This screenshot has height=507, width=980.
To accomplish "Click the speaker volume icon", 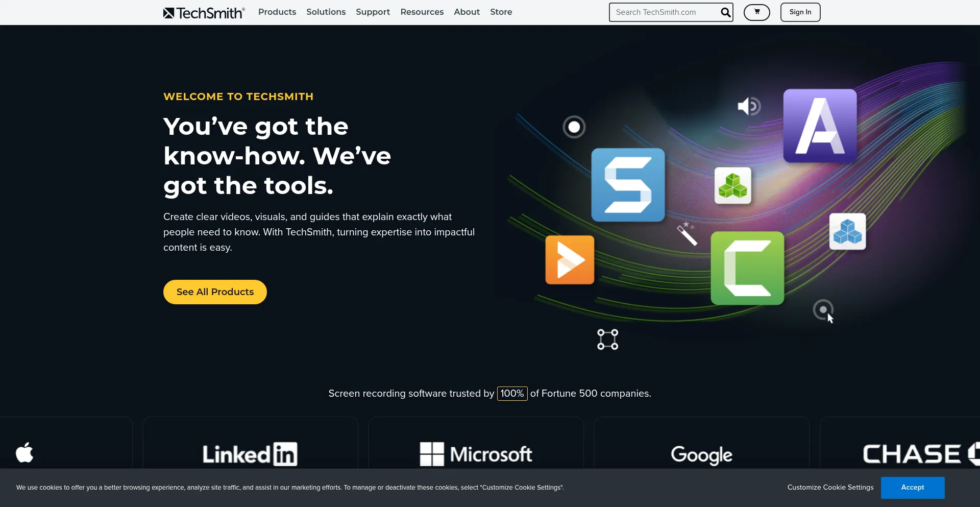I will click(x=749, y=106).
